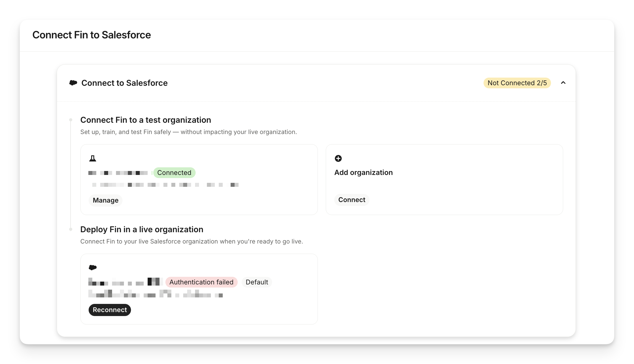The width and height of the screenshot is (634, 364).
Task: Collapse the Connect to Salesforce section chevron
Action: pyautogui.click(x=563, y=83)
